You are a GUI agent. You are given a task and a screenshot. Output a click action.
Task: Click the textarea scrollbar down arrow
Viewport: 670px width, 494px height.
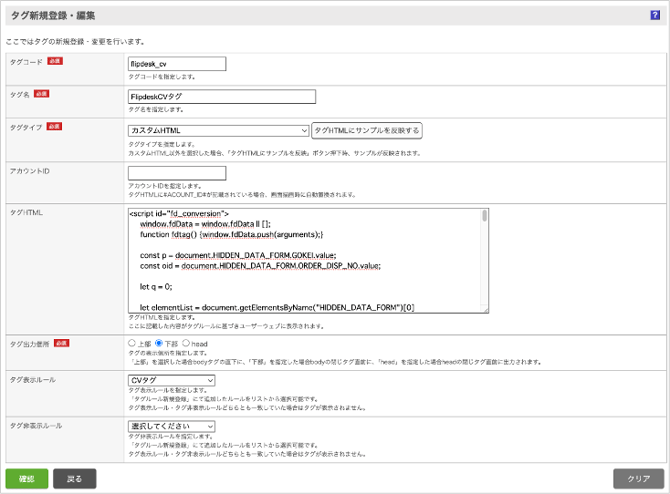coord(485,306)
